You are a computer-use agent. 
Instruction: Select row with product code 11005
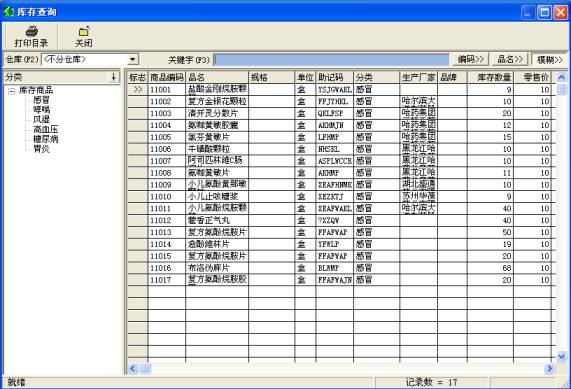click(x=341, y=137)
